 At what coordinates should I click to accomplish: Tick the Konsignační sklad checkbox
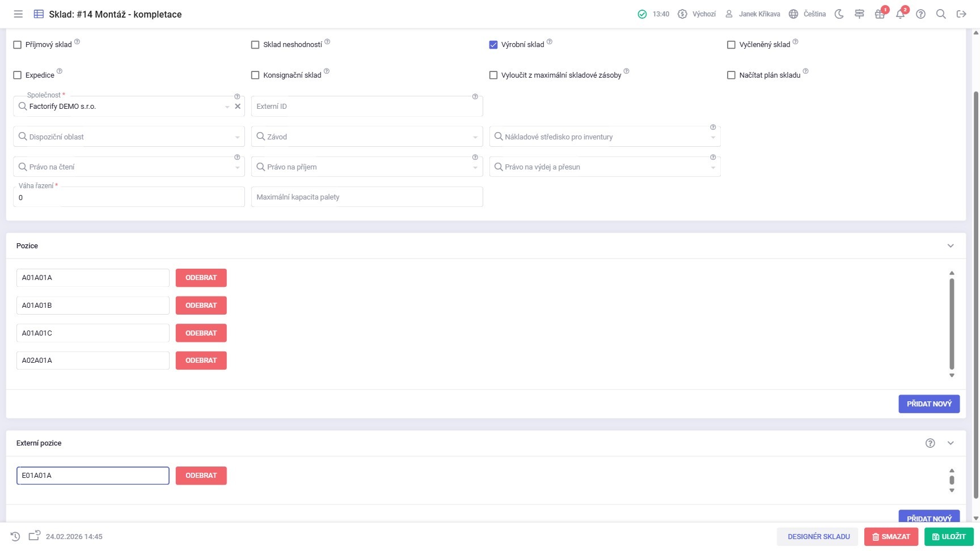255,75
